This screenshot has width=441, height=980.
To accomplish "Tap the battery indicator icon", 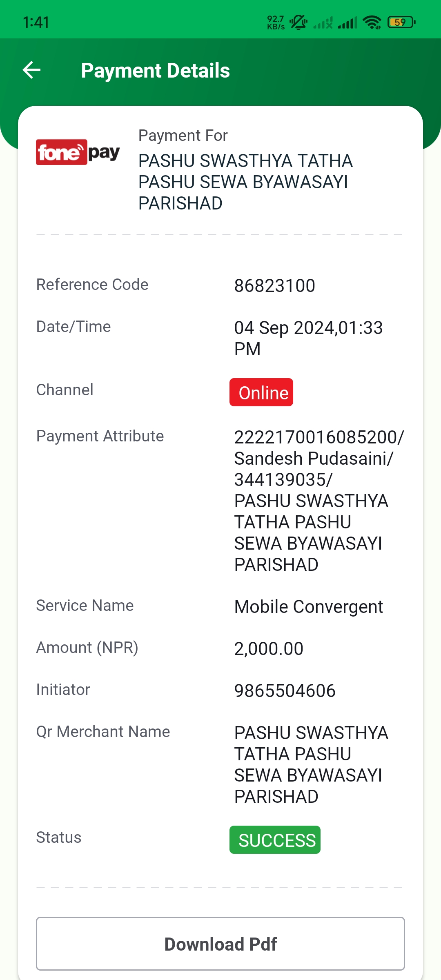I will [x=401, y=22].
